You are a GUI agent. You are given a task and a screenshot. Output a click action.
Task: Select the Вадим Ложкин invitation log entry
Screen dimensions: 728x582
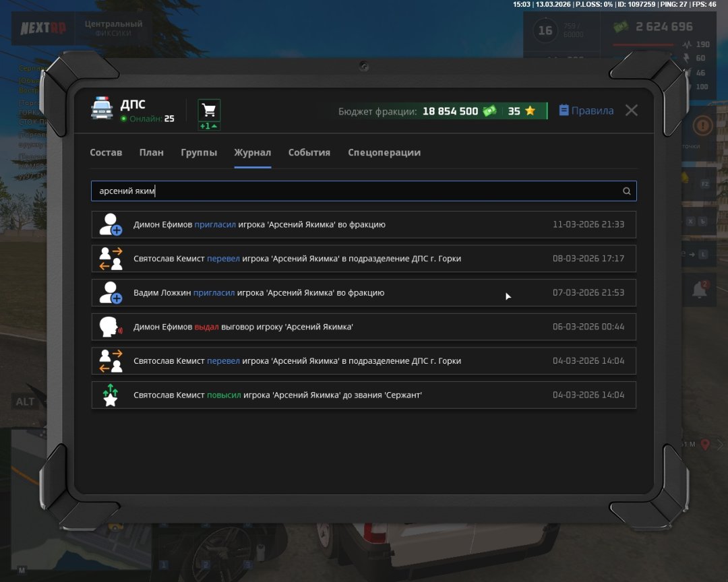click(363, 293)
